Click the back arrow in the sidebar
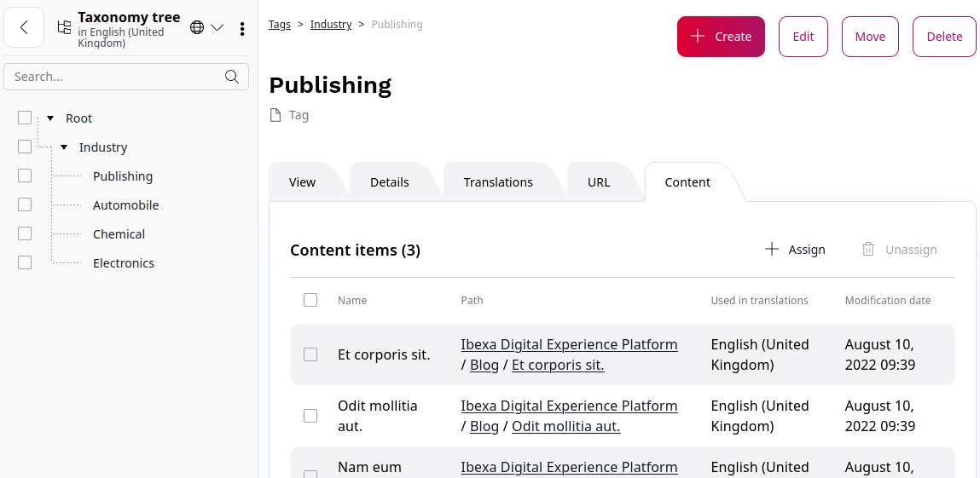Image resolution: width=980 pixels, height=478 pixels. [24, 27]
